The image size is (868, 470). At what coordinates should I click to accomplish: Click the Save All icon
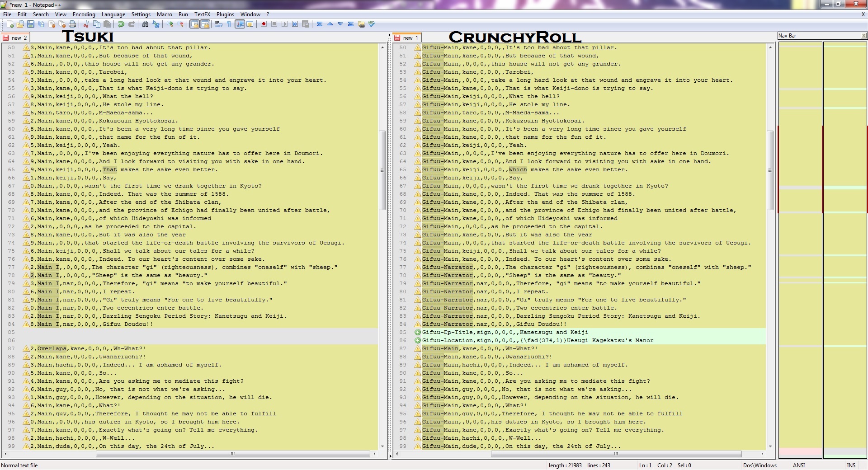click(41, 24)
